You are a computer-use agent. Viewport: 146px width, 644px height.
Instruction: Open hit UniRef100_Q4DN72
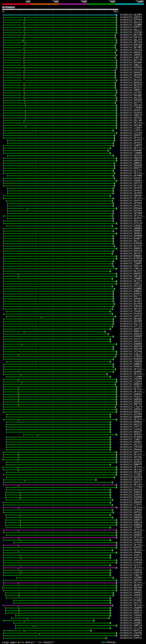[131, 520]
